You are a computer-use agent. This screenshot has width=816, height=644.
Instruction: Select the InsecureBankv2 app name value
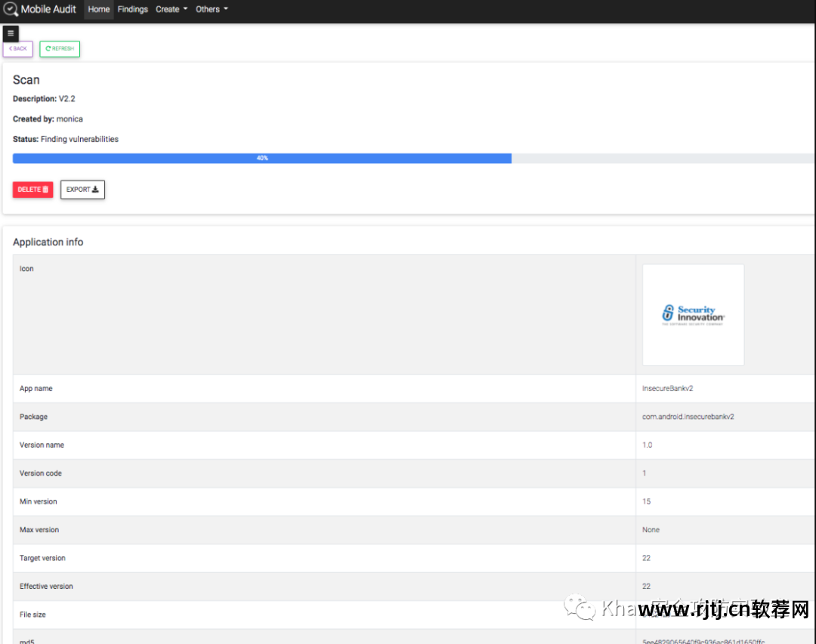click(x=668, y=389)
